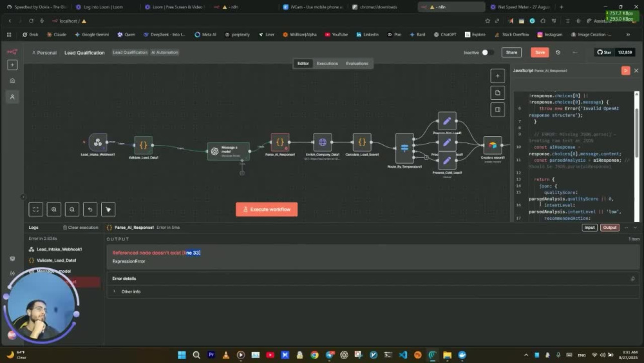
Task: Collapse the logs panel chevron
Action: click(x=636, y=228)
